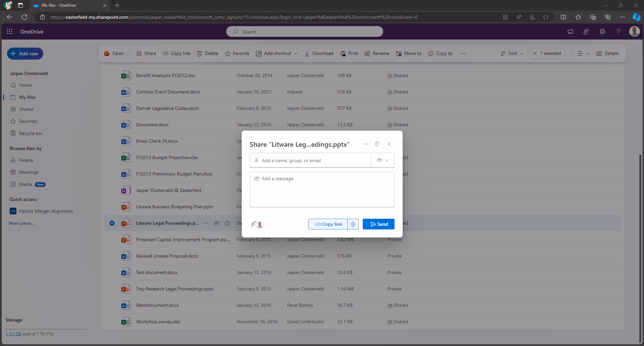Click the page vertical scrollbar
The image size is (644, 346).
(641, 248)
